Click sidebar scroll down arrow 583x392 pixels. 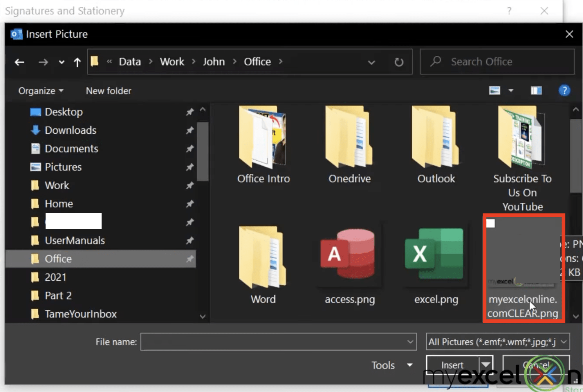203,316
